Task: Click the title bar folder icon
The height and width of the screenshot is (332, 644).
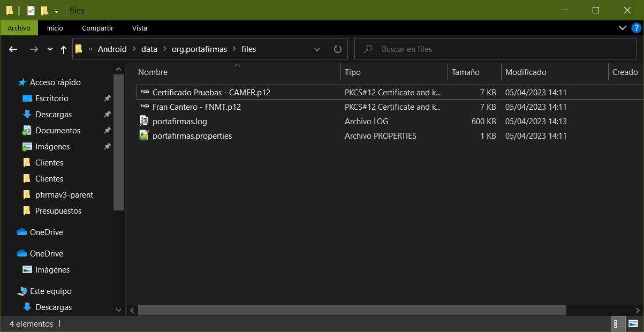Action: 10,10
